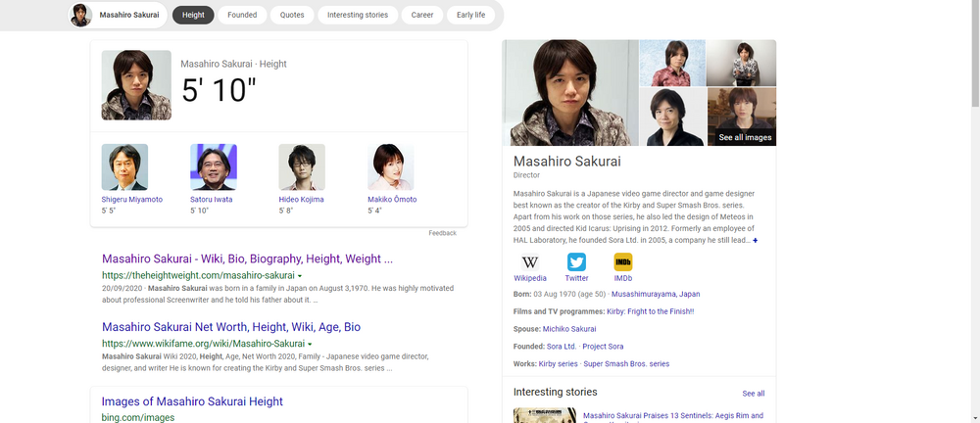Open the Michiko Sakurai spouse link
Viewport: 980px width, 423px height.
coord(569,329)
